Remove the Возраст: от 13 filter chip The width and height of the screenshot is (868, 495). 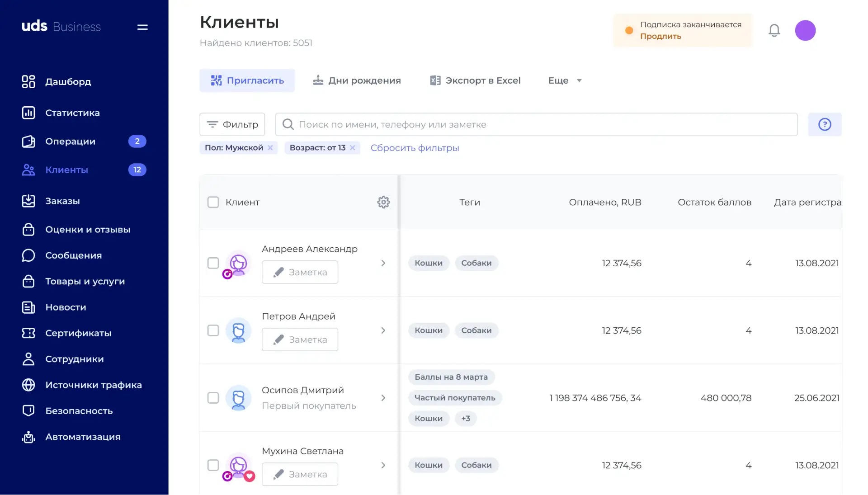[353, 148]
